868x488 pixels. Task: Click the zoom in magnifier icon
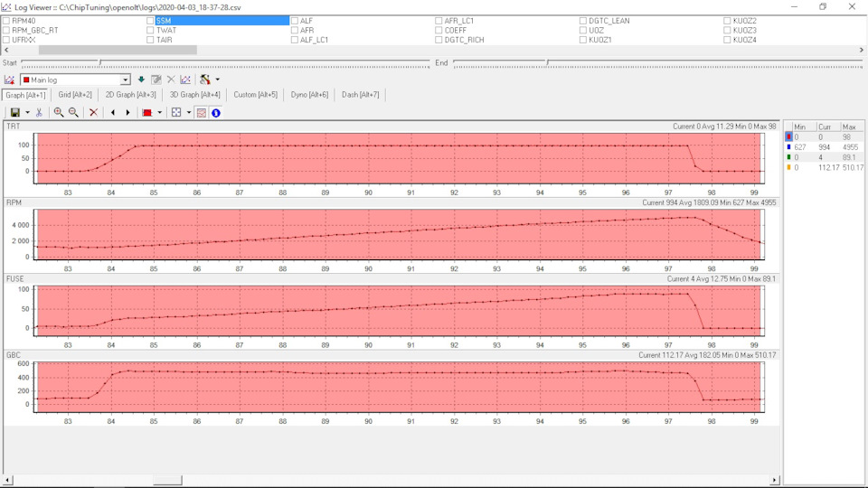(58, 112)
